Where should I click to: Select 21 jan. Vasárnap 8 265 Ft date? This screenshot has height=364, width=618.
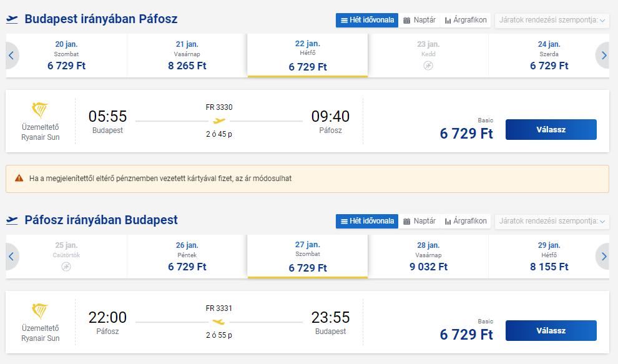187,56
